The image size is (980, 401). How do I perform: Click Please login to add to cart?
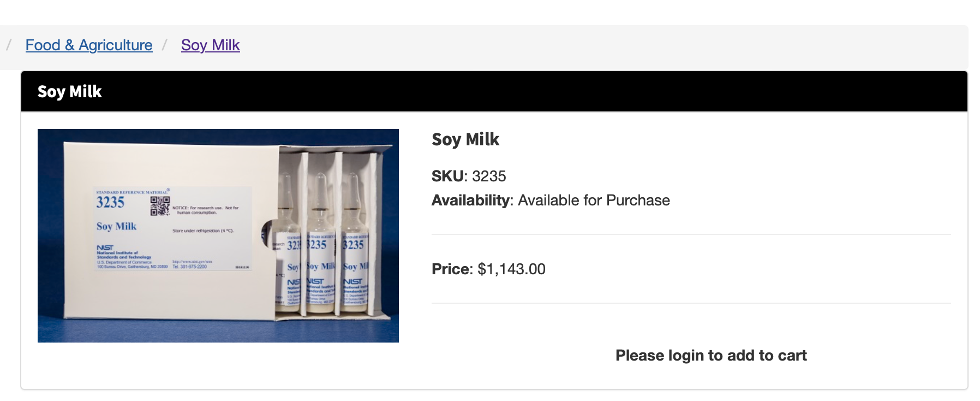(x=711, y=355)
